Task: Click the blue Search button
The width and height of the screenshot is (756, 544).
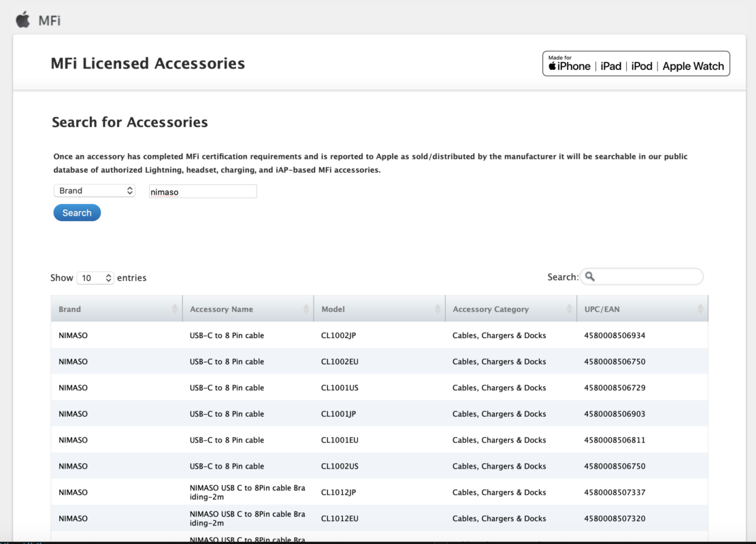Action: (77, 212)
